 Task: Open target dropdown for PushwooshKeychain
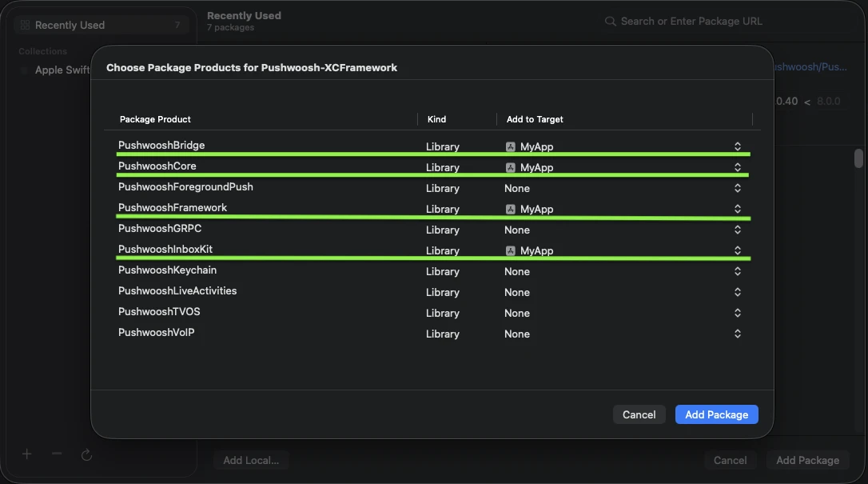(738, 271)
